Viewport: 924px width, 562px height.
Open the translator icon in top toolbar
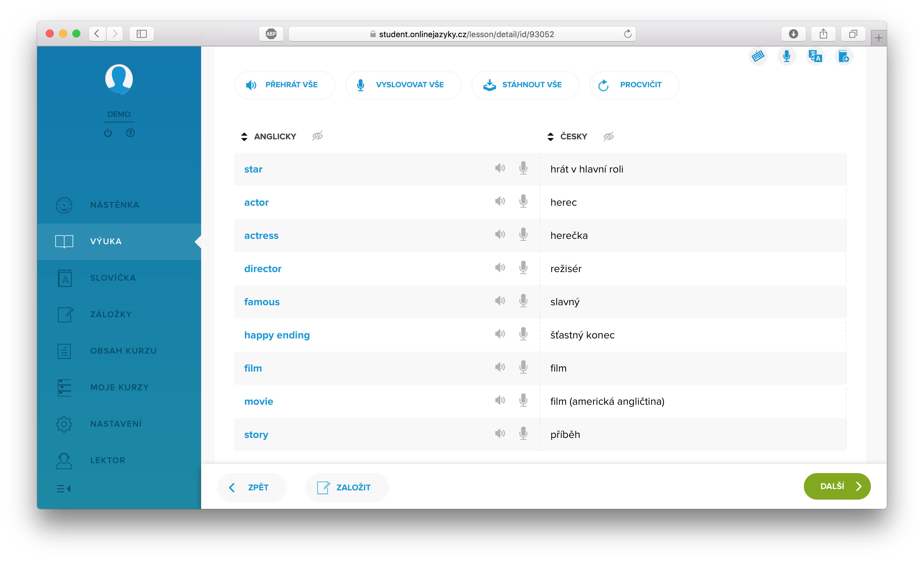[x=815, y=56]
